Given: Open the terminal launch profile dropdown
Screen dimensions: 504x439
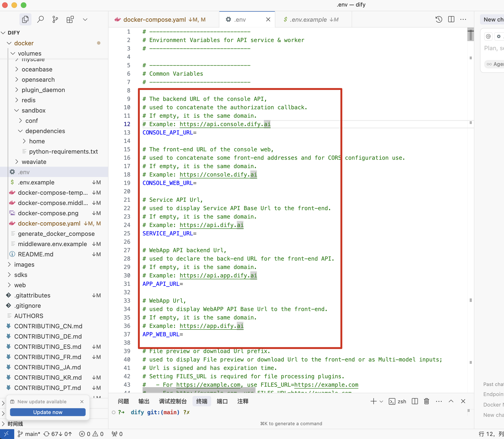Looking at the screenshot, I should click(381, 401).
